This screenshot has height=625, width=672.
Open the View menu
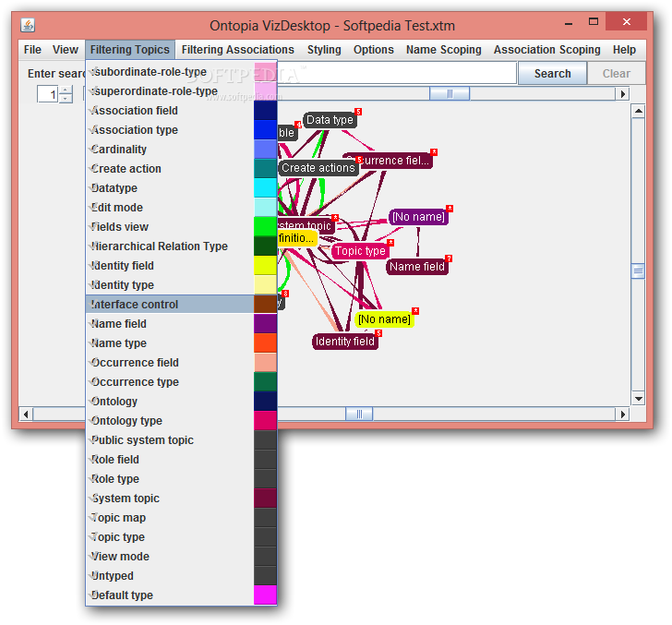66,50
